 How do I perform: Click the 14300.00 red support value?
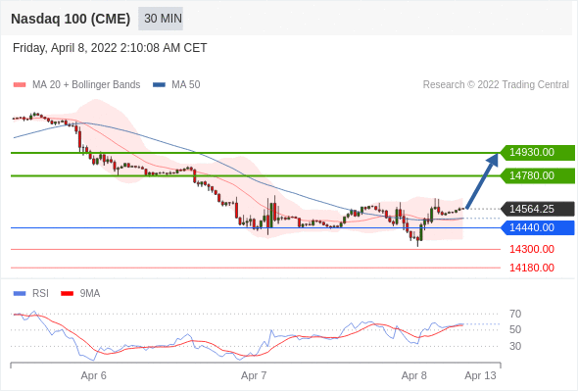(532, 249)
